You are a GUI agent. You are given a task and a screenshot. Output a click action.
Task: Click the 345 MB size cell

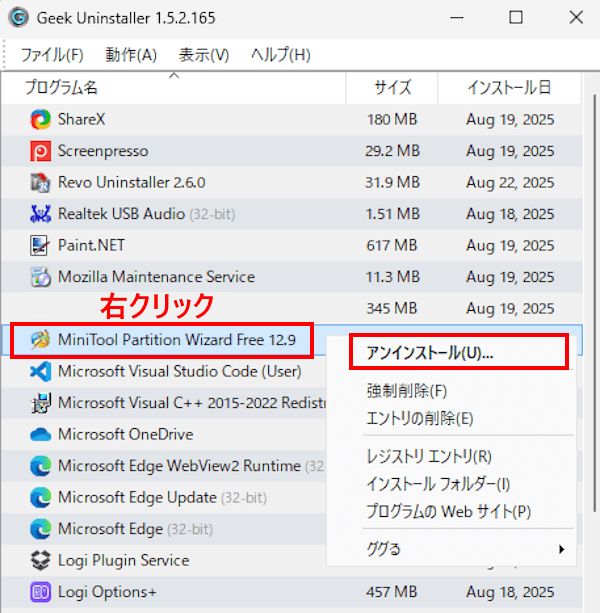coord(392,309)
